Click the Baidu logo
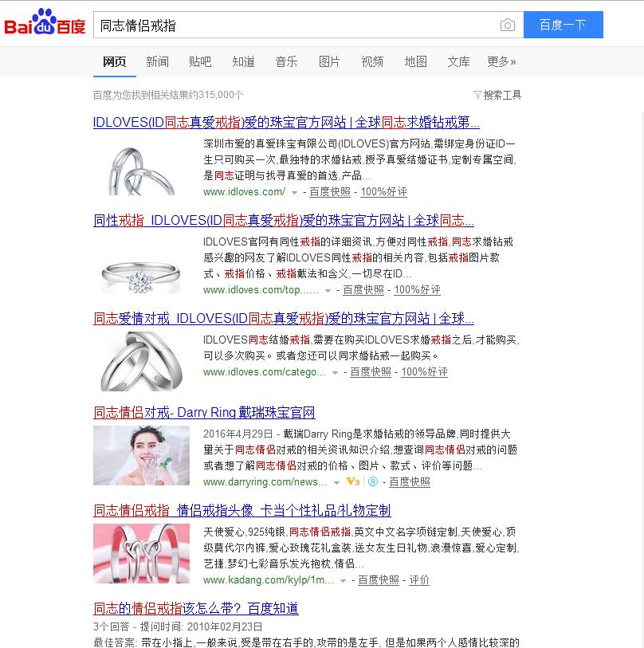Viewport: 644px width, 648px height. [45, 22]
